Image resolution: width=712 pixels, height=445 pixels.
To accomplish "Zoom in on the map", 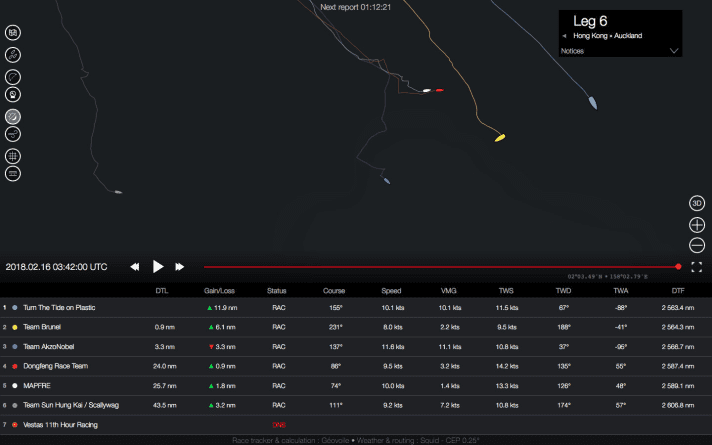I will point(697,225).
